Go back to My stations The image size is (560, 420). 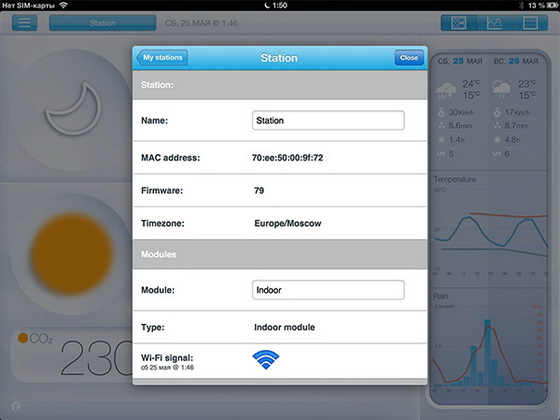[162, 58]
